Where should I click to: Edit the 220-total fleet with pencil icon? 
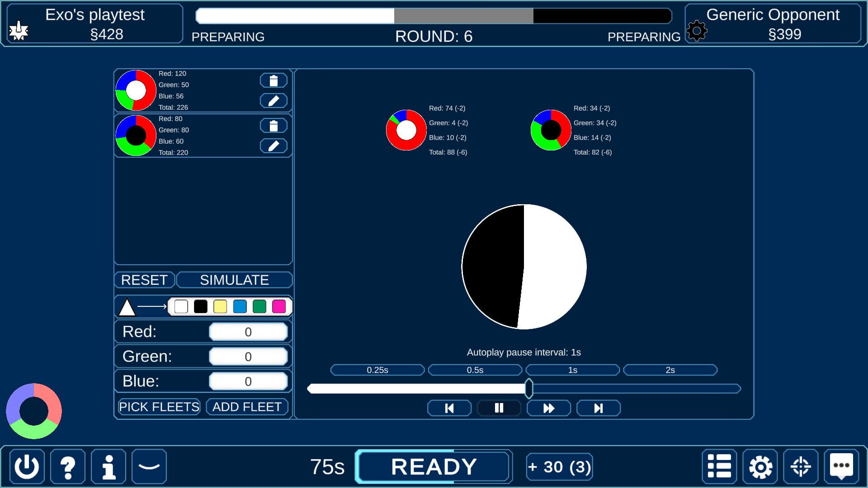click(274, 145)
